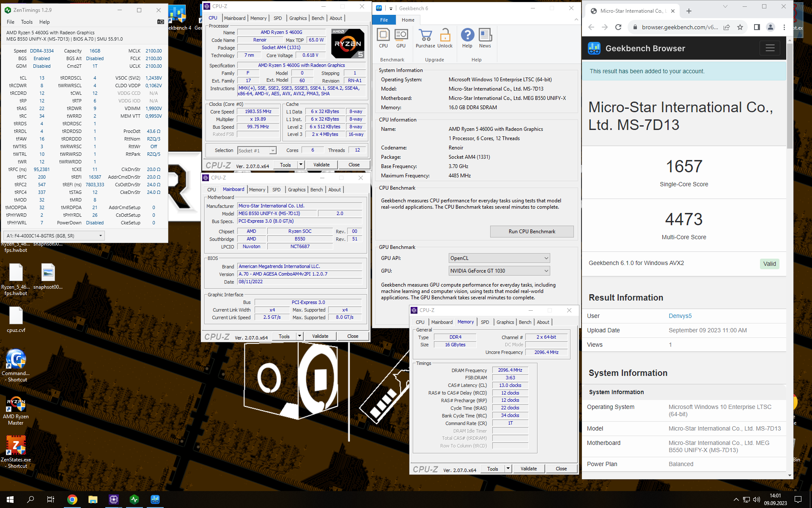
Task: Open Task View from the taskbar
Action: pyautogui.click(x=51, y=500)
